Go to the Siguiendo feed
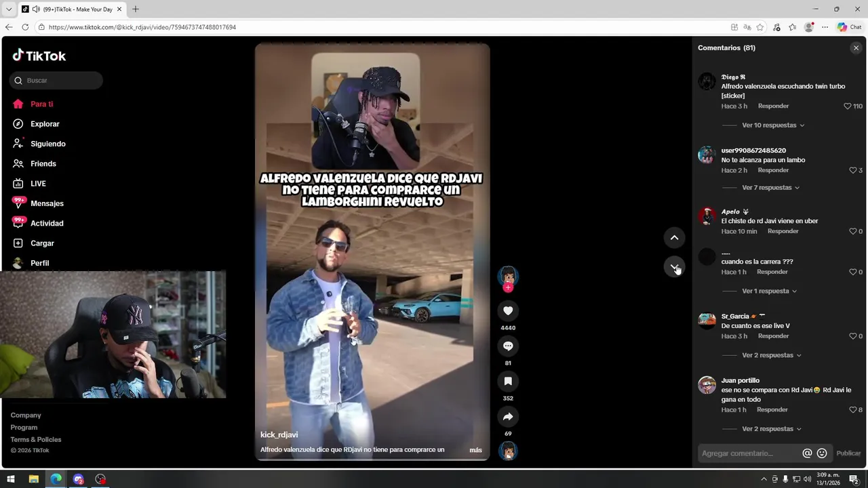 pyautogui.click(x=39, y=144)
